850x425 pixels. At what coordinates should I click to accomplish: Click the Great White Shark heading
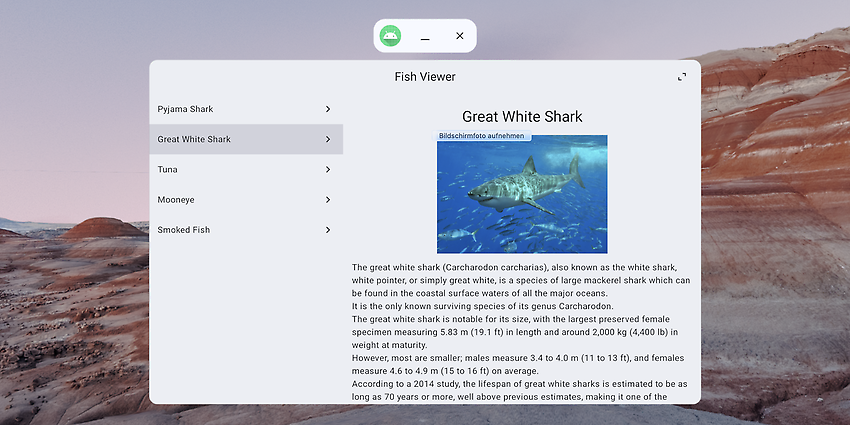[522, 117]
